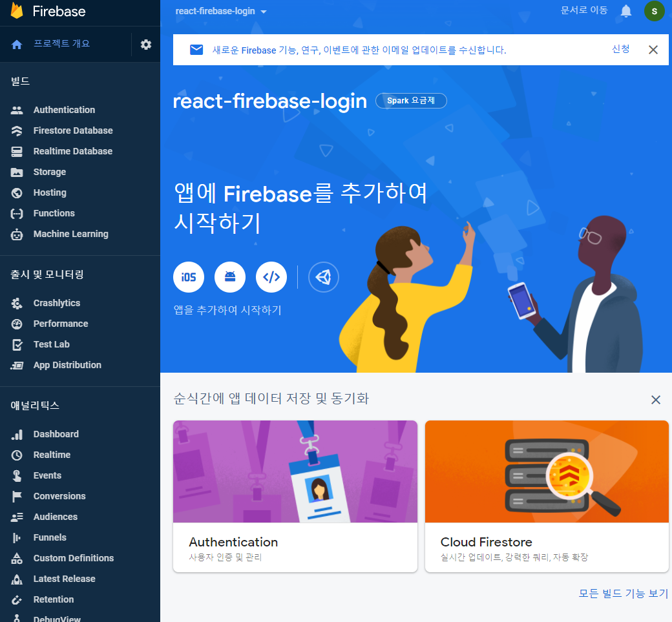Click 신청 subscribe button in banner

tap(620, 49)
